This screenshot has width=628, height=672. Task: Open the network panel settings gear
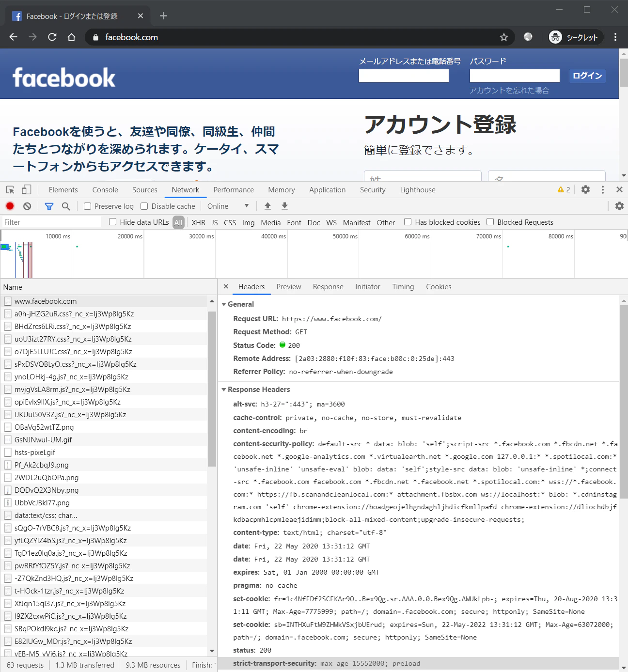[x=619, y=206]
